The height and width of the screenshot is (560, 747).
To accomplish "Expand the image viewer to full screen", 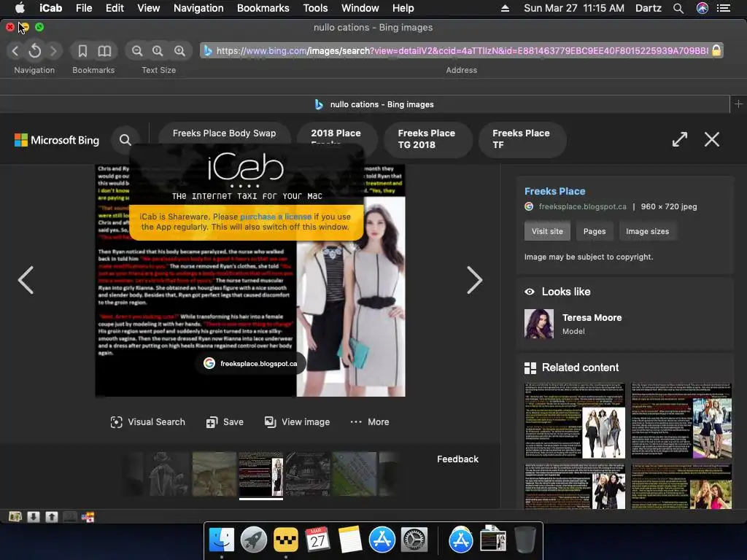I will (680, 139).
